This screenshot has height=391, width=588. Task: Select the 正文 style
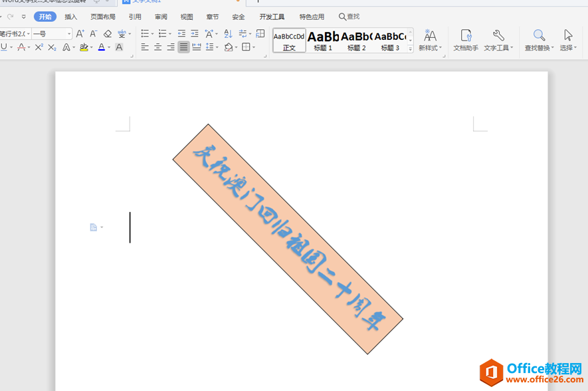(289, 41)
